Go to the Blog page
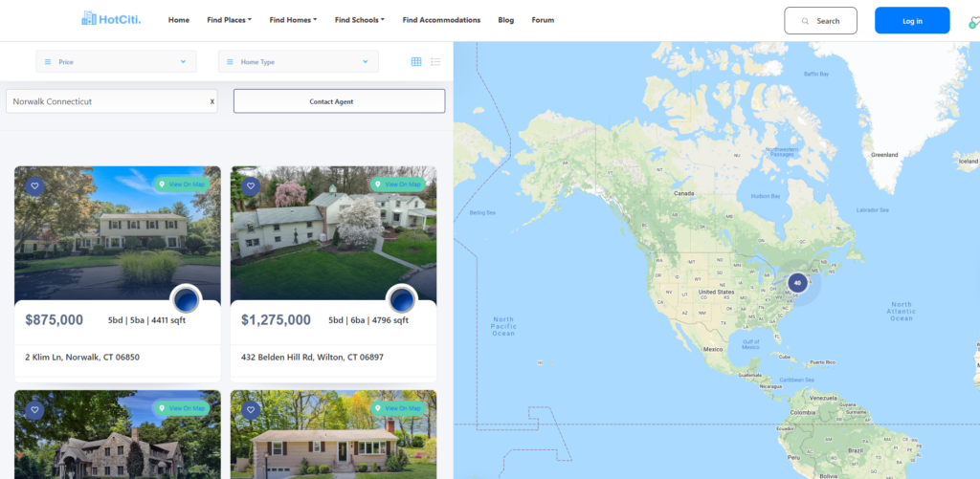This screenshot has width=980, height=479. click(506, 20)
